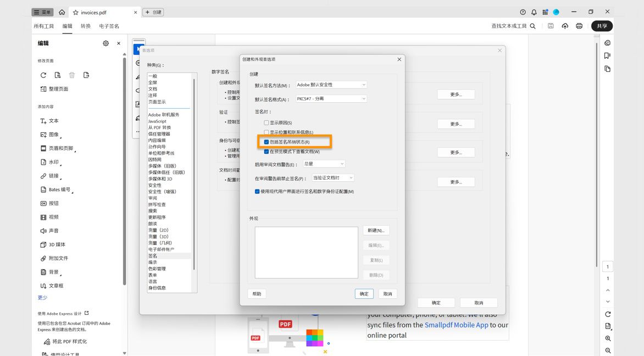This screenshot has width=644, height=356.
Task: Open prevent signing until warnings dropdown
Action: click(x=332, y=178)
